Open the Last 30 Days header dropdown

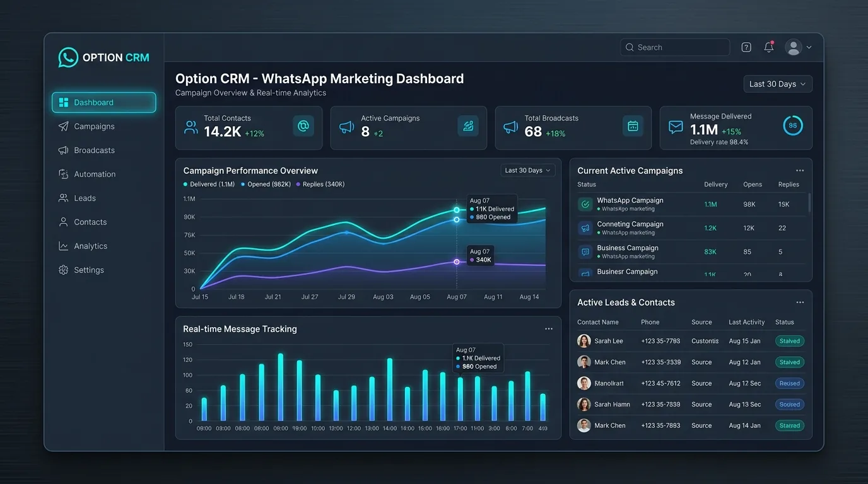[778, 84]
